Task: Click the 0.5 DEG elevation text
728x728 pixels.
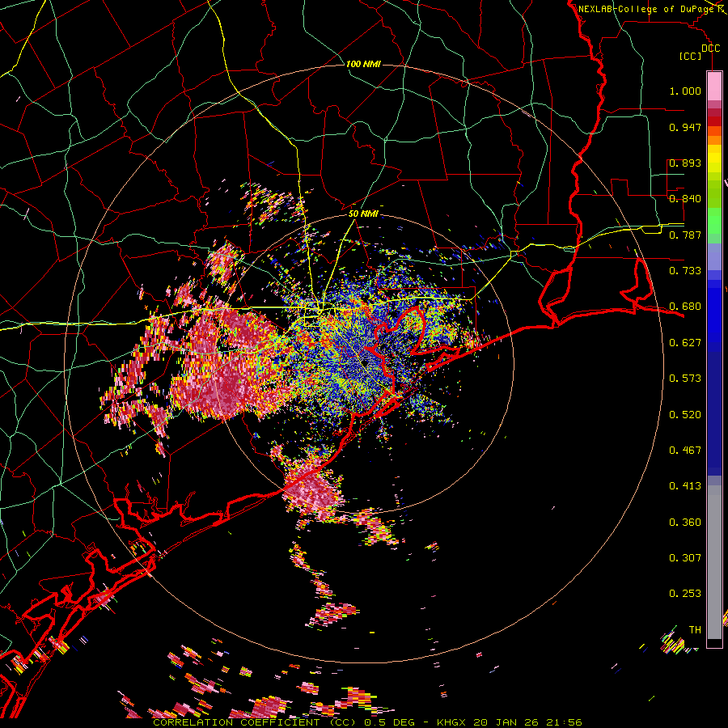Action: coord(388,722)
